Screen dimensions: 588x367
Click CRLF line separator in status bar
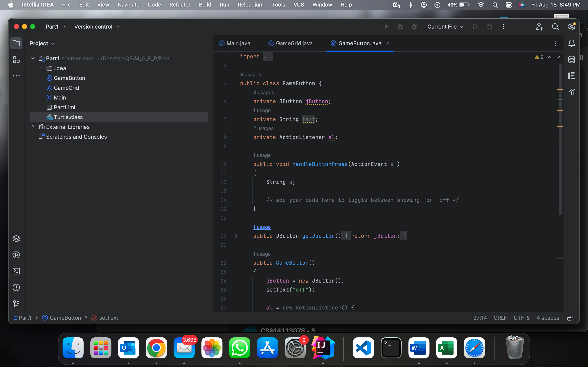500,318
